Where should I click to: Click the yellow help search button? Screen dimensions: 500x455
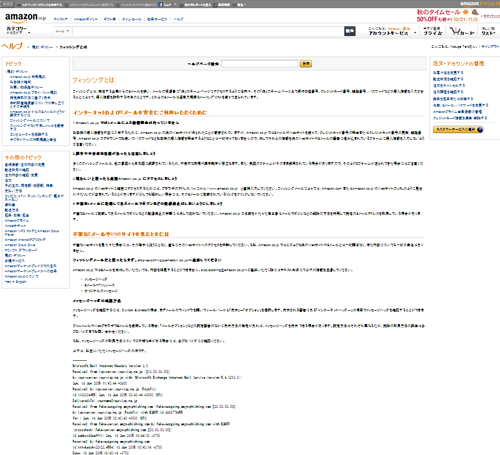tap(306, 64)
